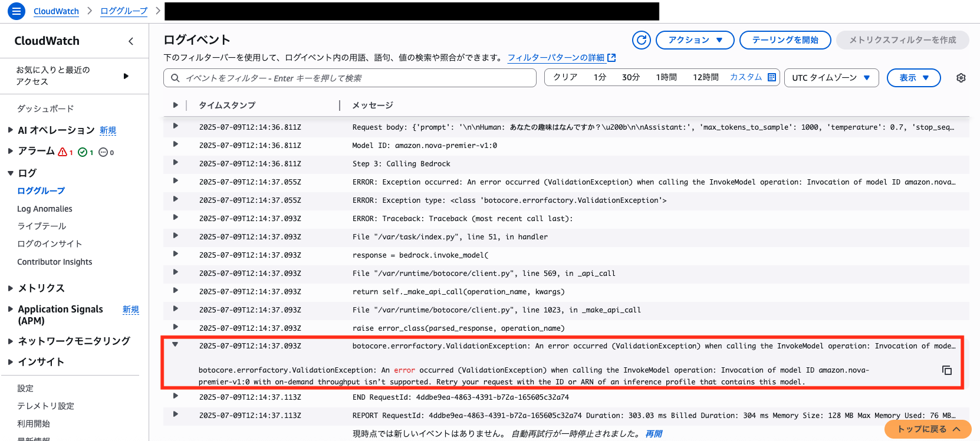The width and height of the screenshot is (980, 441).
Task: Expand the Request body log row
Action: pos(175,126)
